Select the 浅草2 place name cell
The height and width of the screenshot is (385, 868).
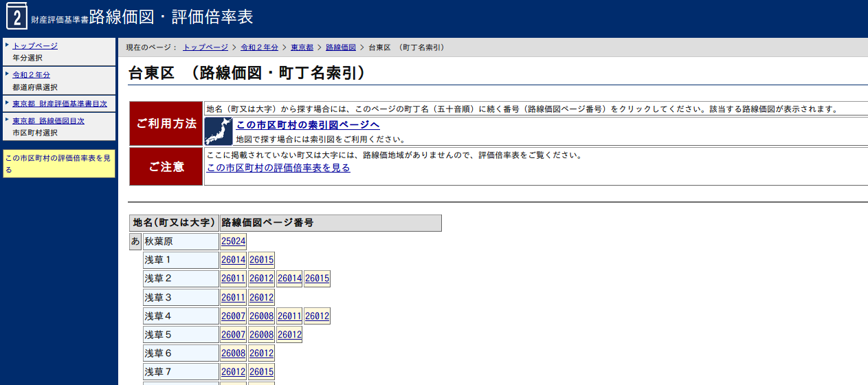181,278
